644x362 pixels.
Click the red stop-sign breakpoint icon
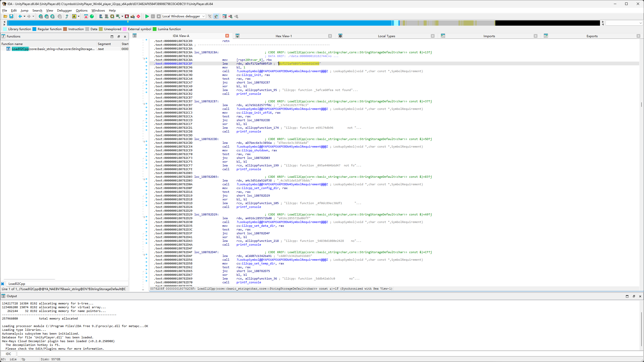click(x=138, y=16)
